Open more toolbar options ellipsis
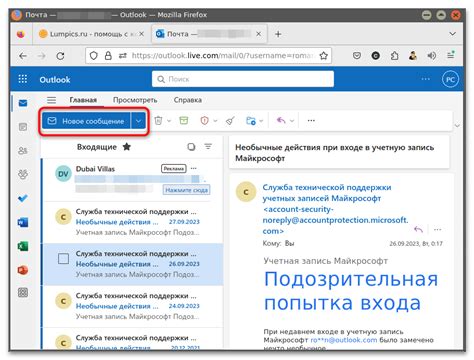This screenshot has height=360, width=474. click(x=311, y=121)
